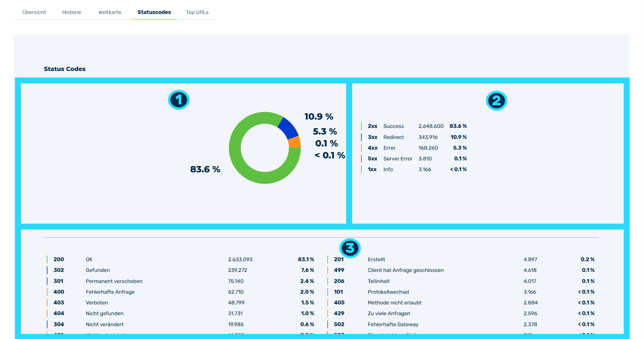Click the 2.633.093 count for code 200
This screenshot has width=644, height=339.
tap(240, 259)
